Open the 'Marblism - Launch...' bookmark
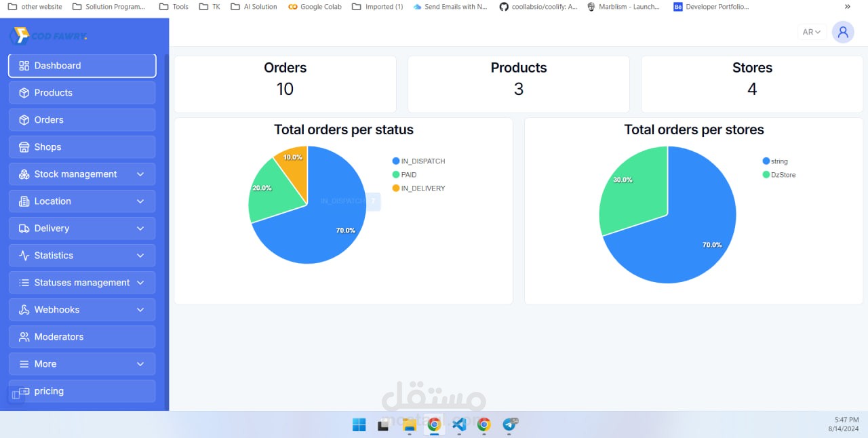The height and width of the screenshot is (438, 868). [x=623, y=7]
